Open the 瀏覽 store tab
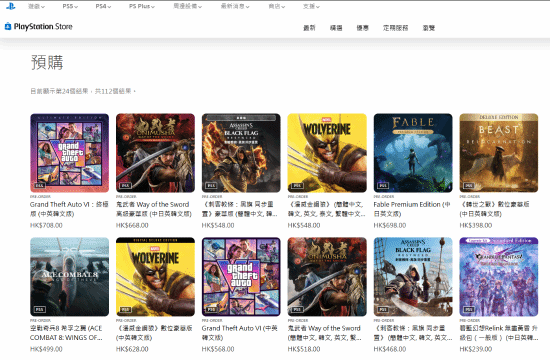 coord(429,28)
